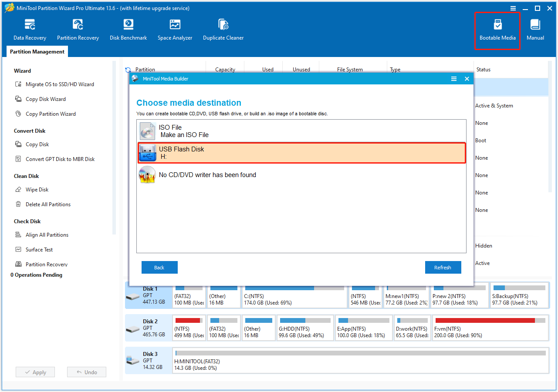
Task: Click Refresh in Media Builder
Action: 443,268
